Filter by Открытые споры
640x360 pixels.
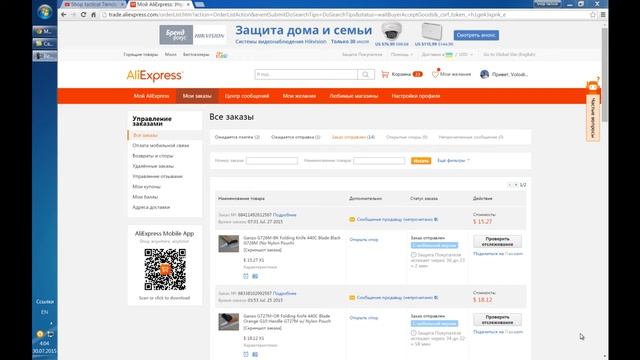click(x=407, y=137)
